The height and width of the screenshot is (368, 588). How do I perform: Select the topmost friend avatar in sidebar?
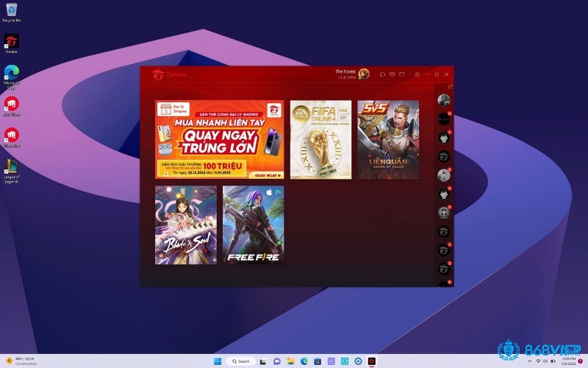(x=444, y=100)
